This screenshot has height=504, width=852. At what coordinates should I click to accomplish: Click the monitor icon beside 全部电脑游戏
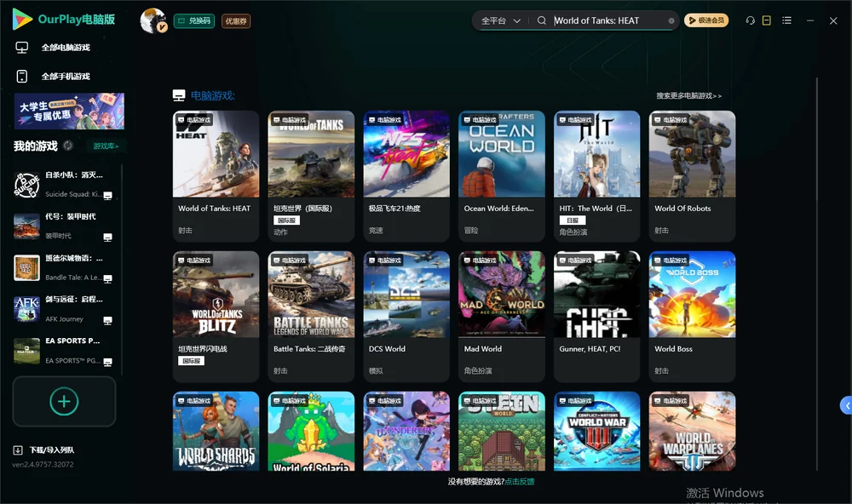(22, 48)
